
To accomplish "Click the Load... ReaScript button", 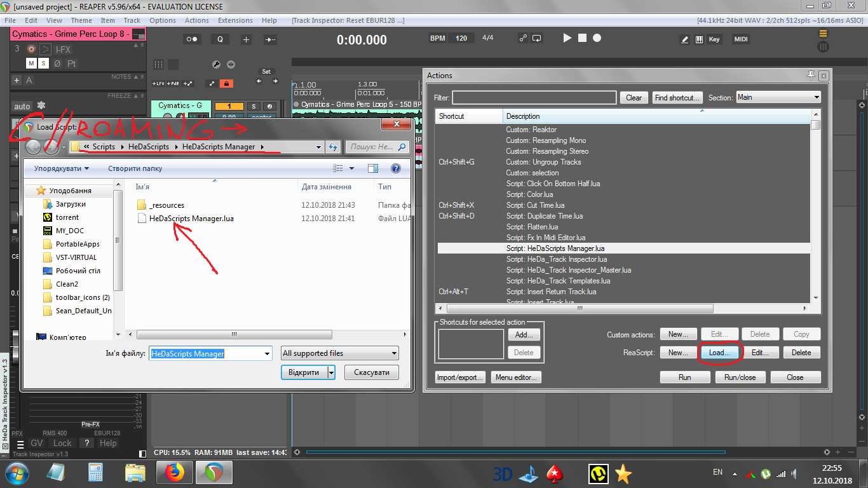I will pyautogui.click(x=719, y=353).
